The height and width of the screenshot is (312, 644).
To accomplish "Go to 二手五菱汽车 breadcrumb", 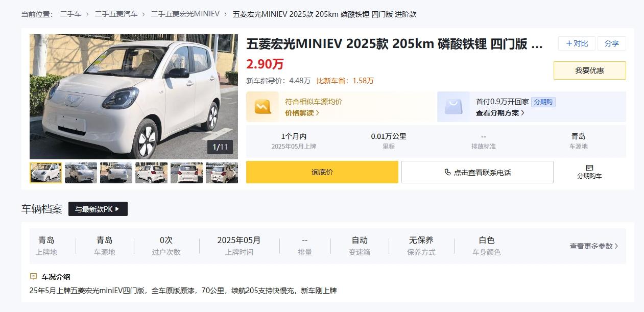I will point(116,14).
